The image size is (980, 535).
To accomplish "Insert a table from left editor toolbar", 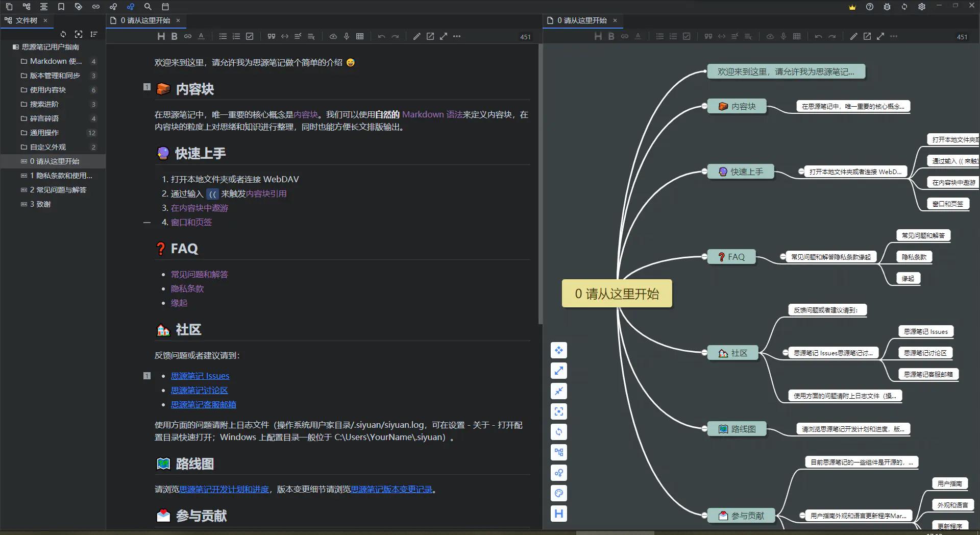I will (360, 36).
